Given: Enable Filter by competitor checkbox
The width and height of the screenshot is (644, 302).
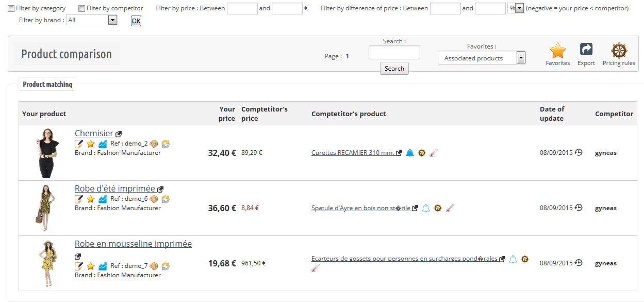Looking at the screenshot, I should click(x=81, y=8).
